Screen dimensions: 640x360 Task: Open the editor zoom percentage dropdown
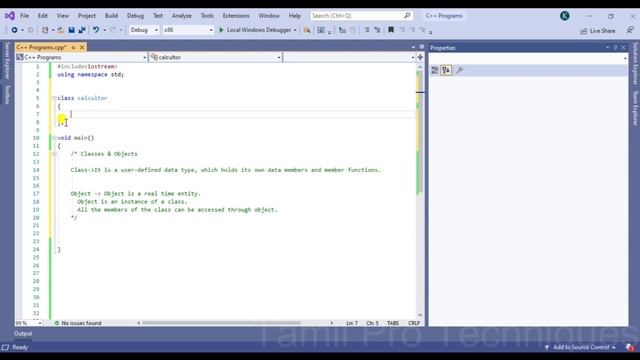pyautogui.click(x=29, y=323)
